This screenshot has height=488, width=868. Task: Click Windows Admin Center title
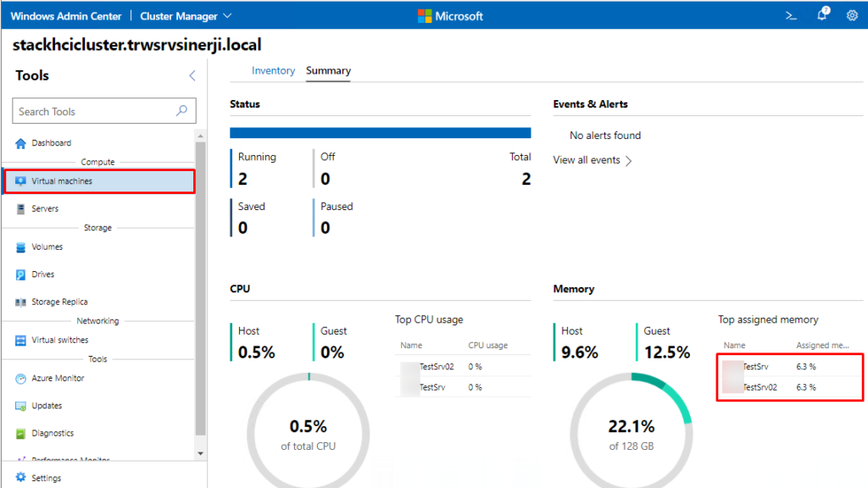click(66, 16)
